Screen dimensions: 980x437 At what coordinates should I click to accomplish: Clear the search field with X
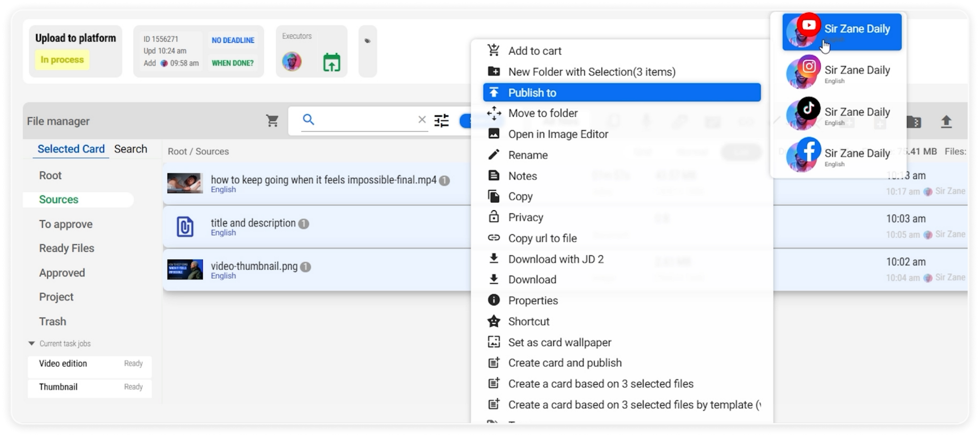422,120
